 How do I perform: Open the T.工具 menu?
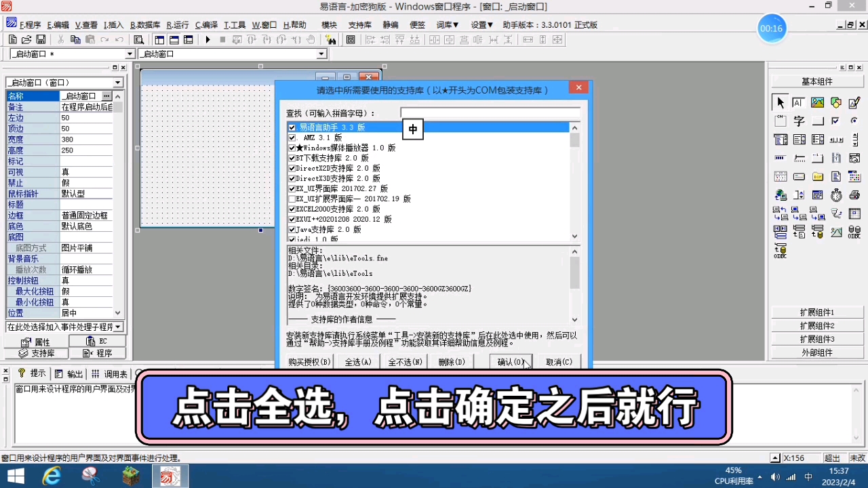pos(235,24)
